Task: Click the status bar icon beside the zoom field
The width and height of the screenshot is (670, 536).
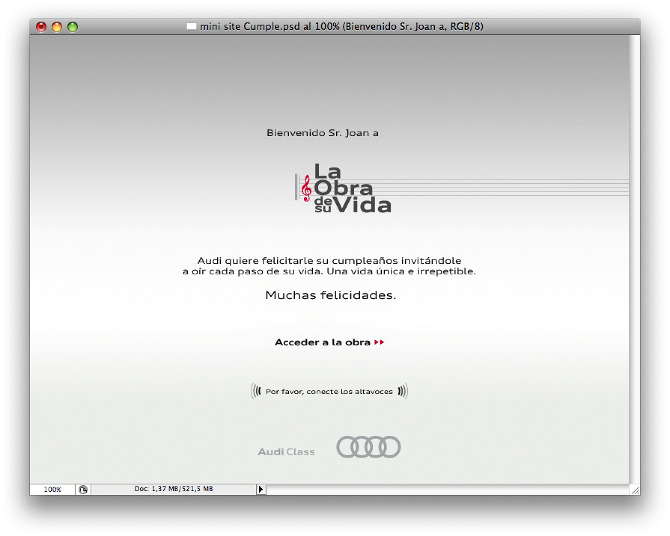Action: (x=83, y=489)
